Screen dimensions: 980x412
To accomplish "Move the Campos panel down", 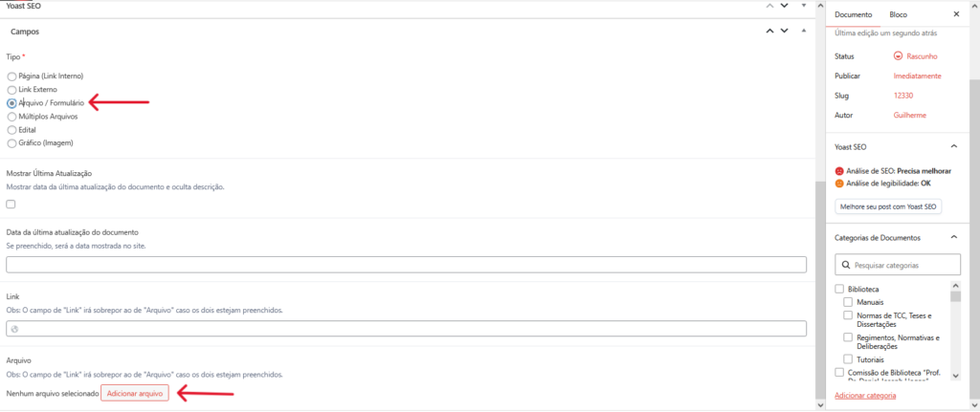I will [x=785, y=32].
